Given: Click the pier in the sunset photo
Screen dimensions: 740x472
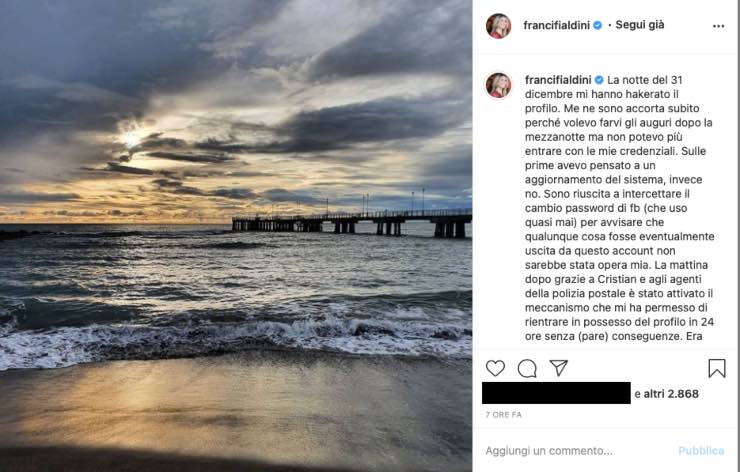Looking at the screenshot, I should pos(350,221).
